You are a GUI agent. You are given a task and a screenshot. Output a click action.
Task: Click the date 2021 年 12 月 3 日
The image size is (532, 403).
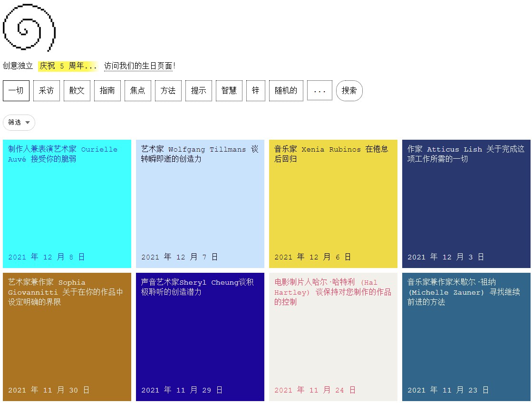tap(446, 257)
